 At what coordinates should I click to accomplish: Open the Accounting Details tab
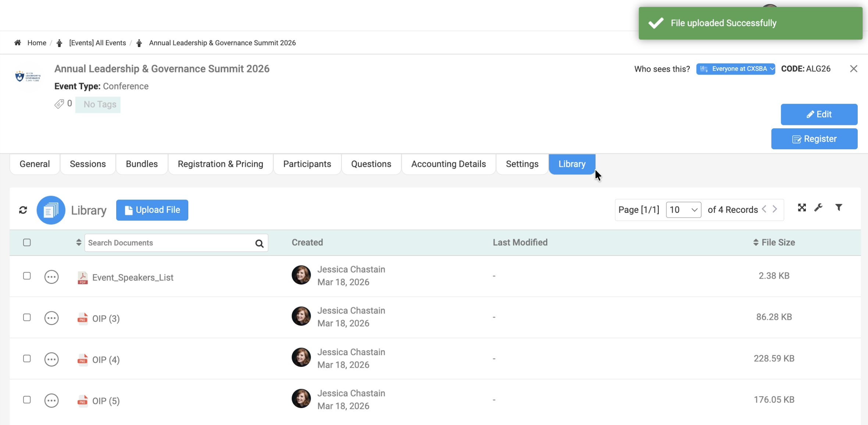coord(448,164)
